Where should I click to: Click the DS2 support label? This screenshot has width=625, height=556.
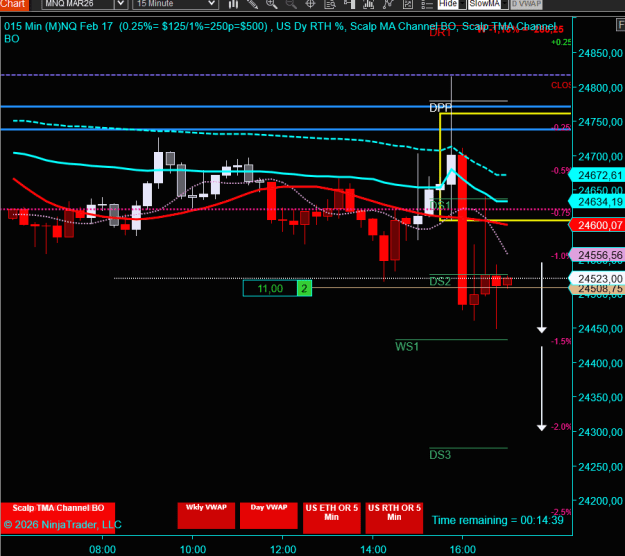(x=440, y=282)
